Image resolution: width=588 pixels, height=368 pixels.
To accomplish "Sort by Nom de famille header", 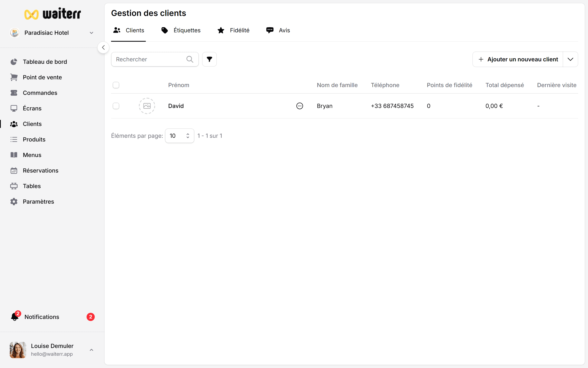I will click(x=337, y=85).
